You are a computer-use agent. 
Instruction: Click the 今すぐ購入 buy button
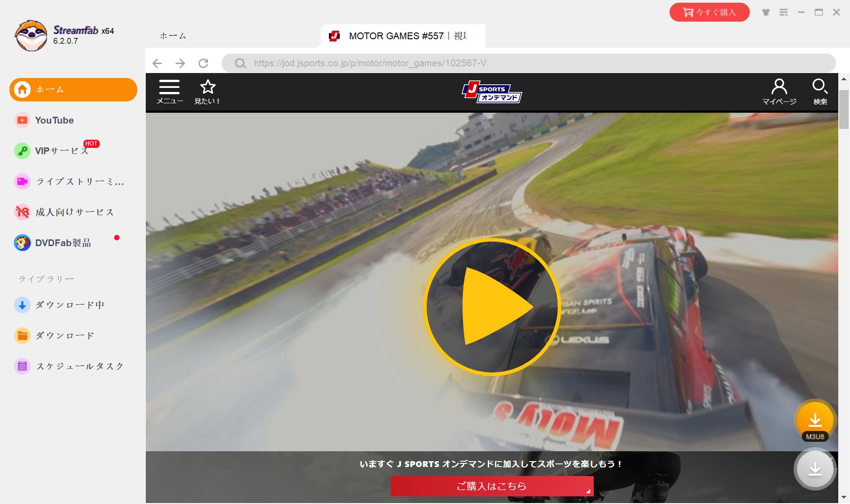point(709,12)
